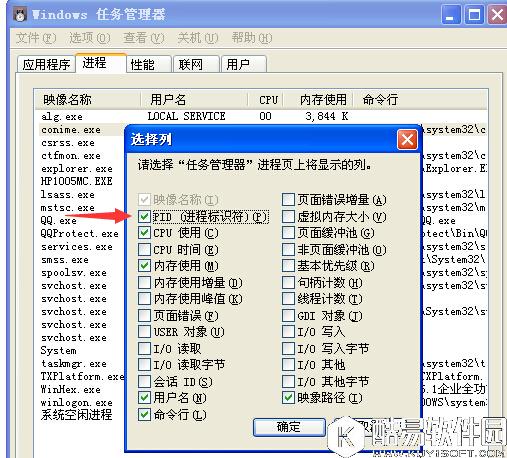Select the smss.exe process
Screen dimensions: 507x458
coord(65,260)
